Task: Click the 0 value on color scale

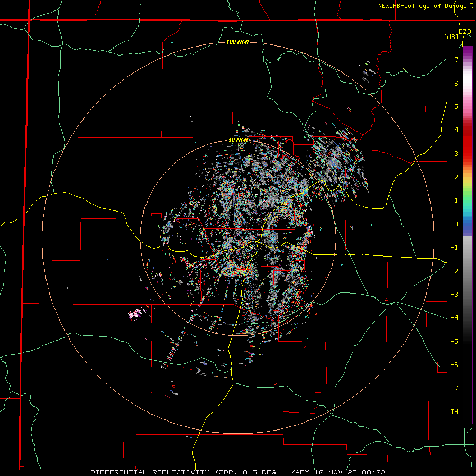Action: (x=456, y=224)
